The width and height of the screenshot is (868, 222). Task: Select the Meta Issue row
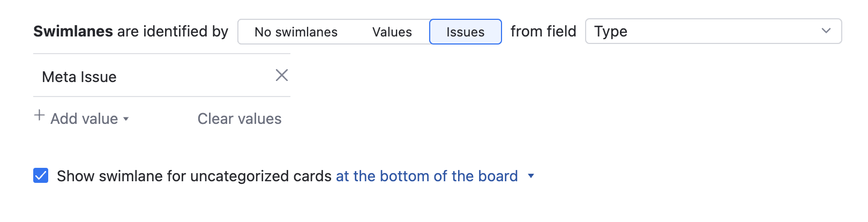150,77
